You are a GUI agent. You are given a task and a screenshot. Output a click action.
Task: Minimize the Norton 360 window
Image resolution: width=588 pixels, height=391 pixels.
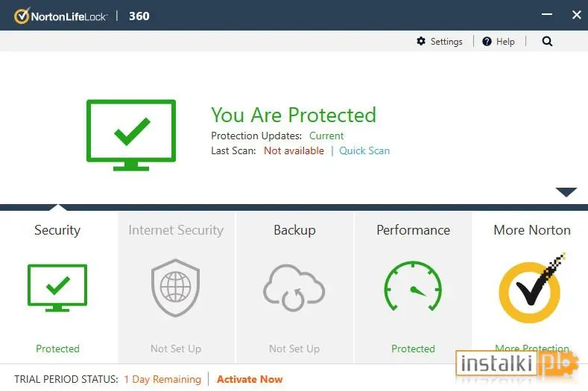(x=547, y=15)
